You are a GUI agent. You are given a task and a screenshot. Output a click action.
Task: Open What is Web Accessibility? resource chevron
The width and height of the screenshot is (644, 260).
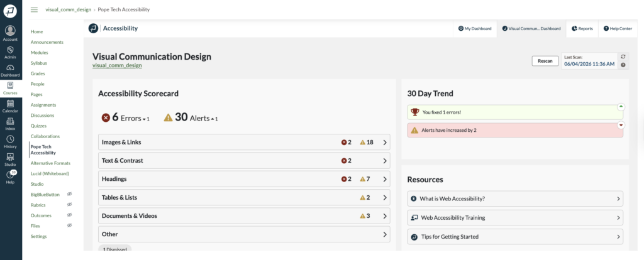(619, 199)
